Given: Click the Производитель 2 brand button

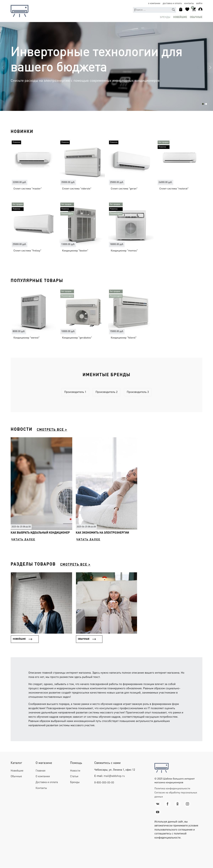Looking at the screenshot, I should click(x=106, y=392).
